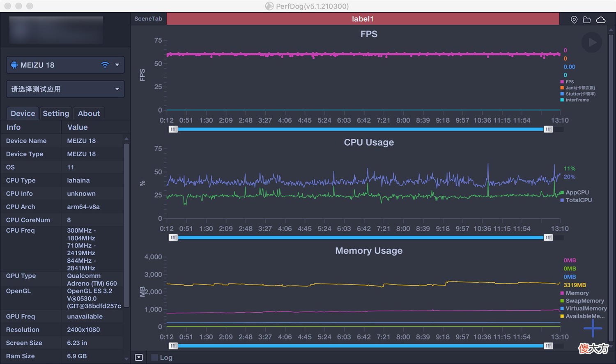The image size is (616, 364).
Task: Click the location pin icon
Action: pyautogui.click(x=574, y=20)
